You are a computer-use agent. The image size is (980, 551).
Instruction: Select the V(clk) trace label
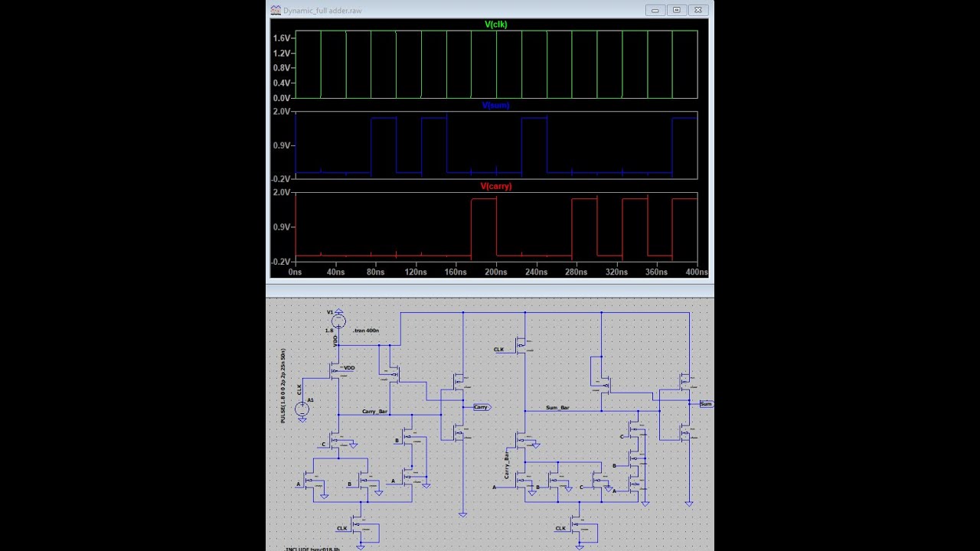click(496, 24)
